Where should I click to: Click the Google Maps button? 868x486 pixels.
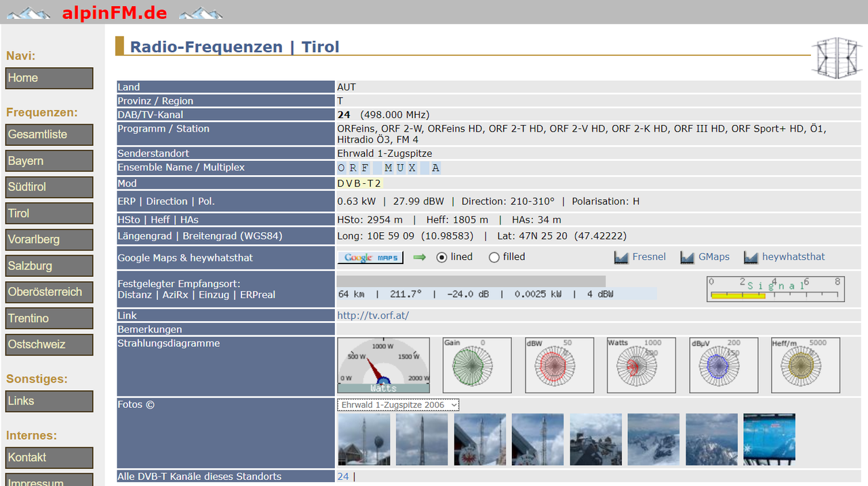click(370, 257)
